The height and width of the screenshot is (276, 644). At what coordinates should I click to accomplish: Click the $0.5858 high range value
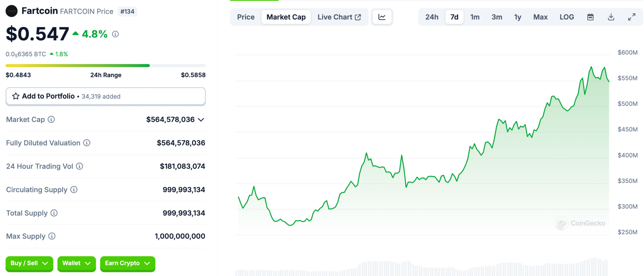coord(193,75)
